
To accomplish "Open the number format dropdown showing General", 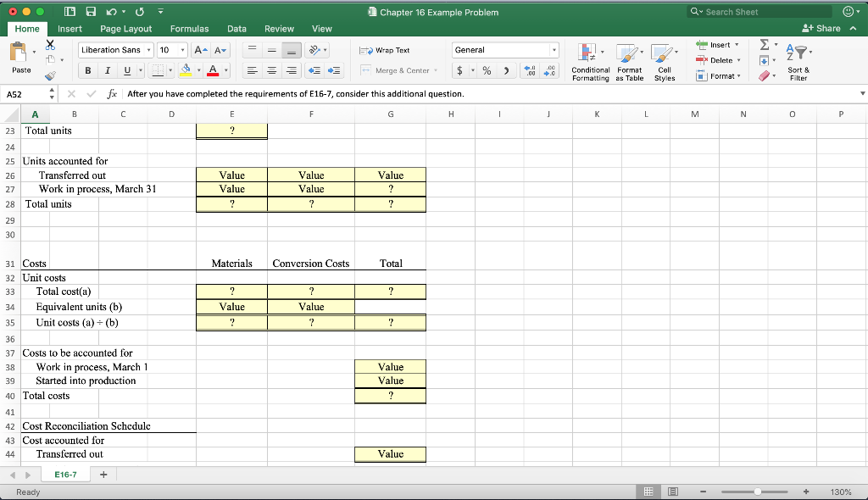I will [505, 50].
